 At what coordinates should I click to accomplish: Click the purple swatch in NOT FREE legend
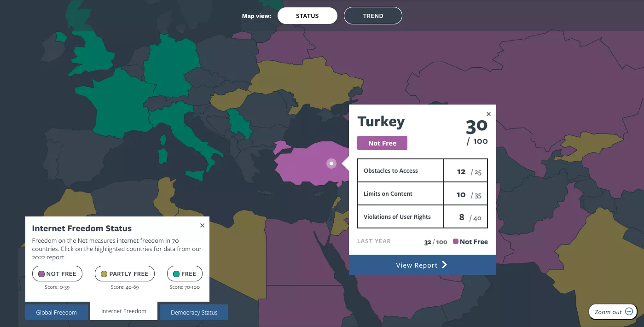pos(41,274)
